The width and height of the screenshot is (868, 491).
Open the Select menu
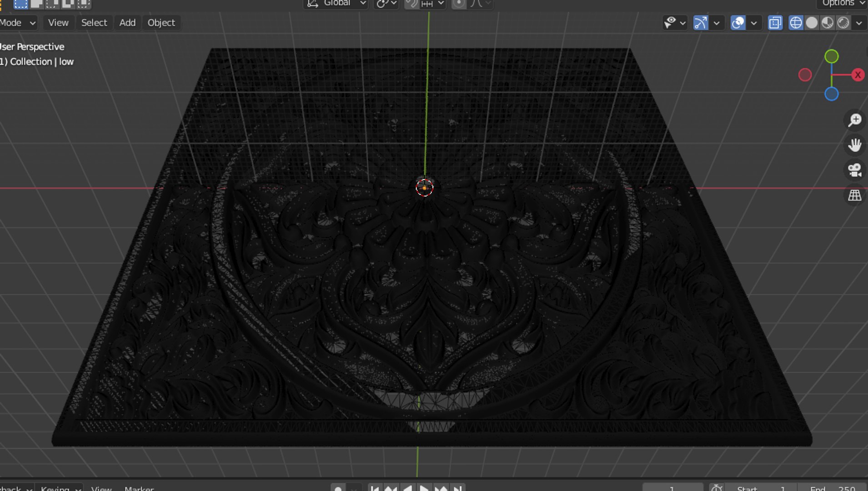(x=94, y=23)
